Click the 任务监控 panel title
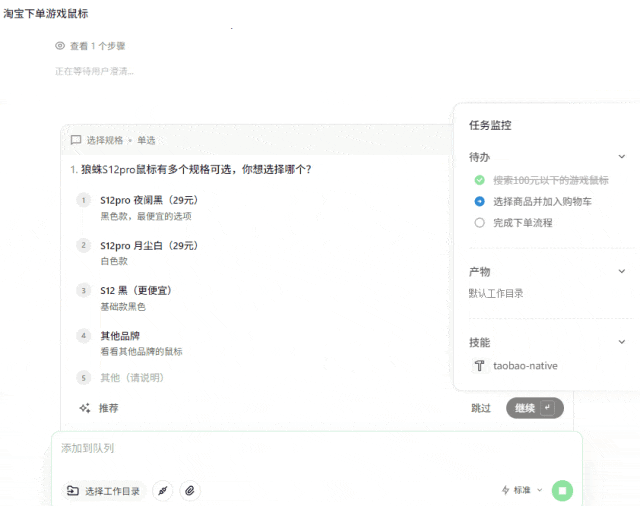The height and width of the screenshot is (506, 640). (490, 125)
